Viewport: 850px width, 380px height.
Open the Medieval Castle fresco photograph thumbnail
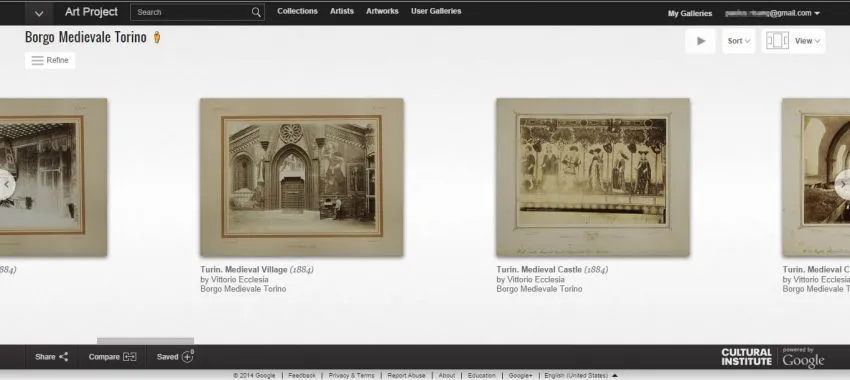pyautogui.click(x=593, y=177)
